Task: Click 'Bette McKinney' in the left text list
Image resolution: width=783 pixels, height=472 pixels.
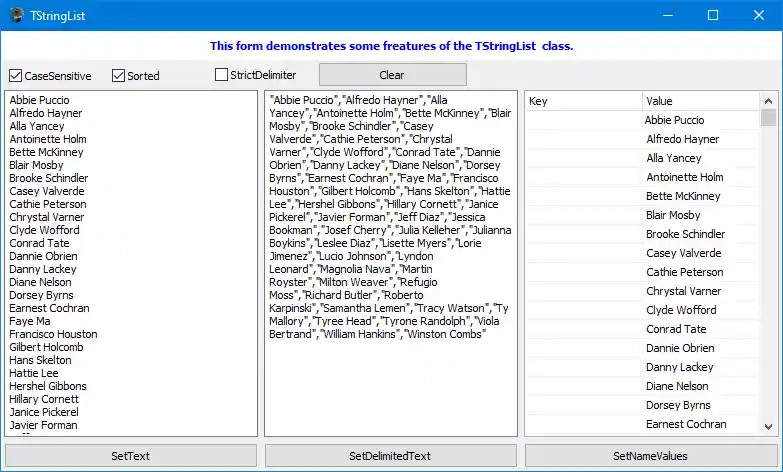Action: pyautogui.click(x=46, y=152)
